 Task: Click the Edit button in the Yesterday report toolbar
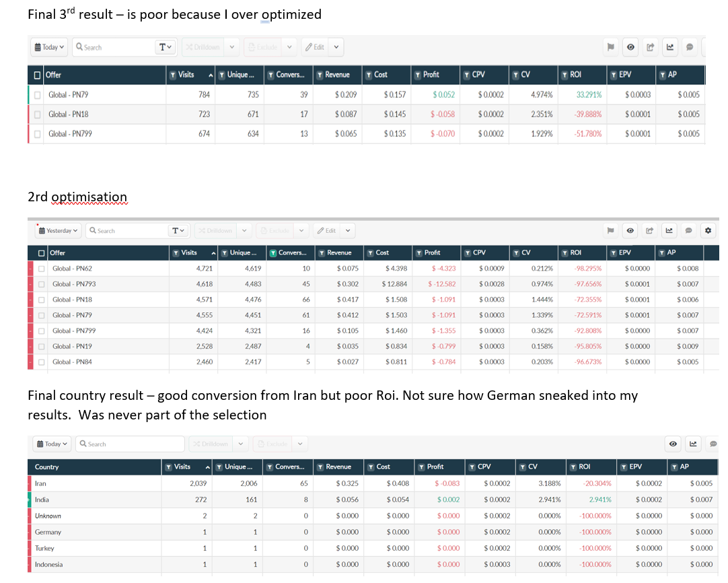[x=326, y=231]
